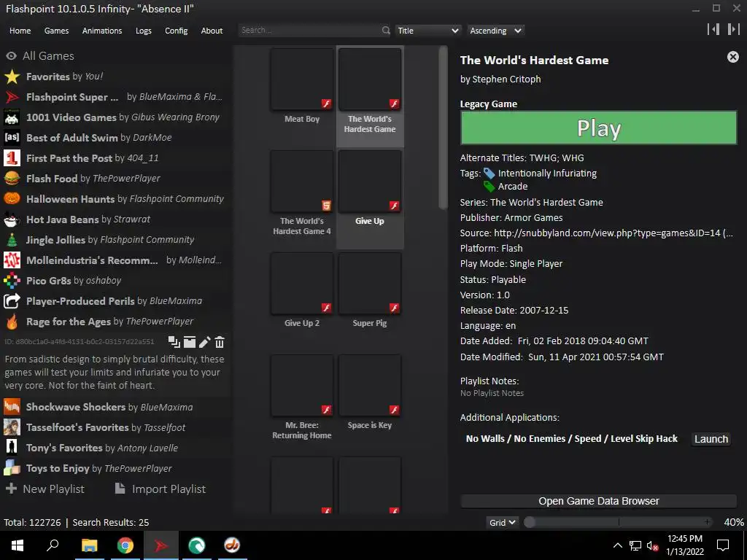The image size is (747, 560).
Task: Open the Molleindustria's Recommendations playlist icon
Action: pos(12,260)
